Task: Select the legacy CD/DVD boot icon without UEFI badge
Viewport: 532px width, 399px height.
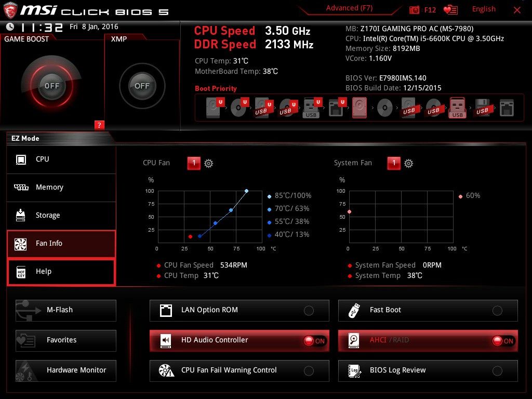Action: tap(385, 108)
